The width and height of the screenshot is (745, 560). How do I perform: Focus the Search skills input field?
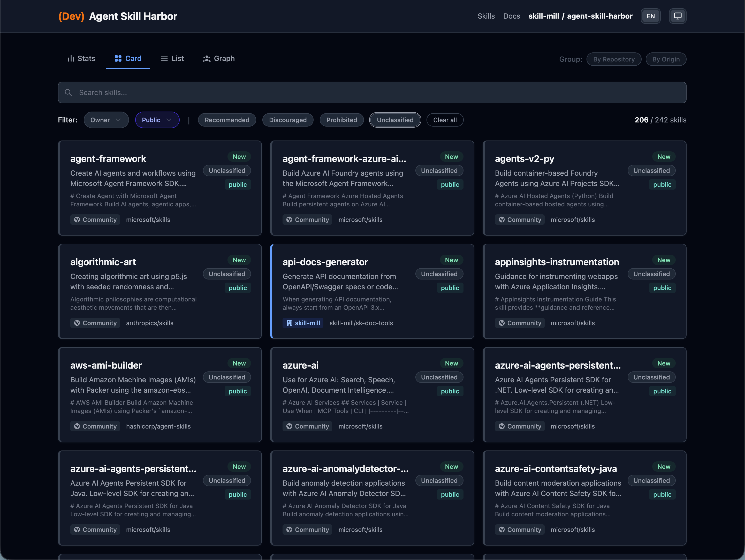point(370,92)
